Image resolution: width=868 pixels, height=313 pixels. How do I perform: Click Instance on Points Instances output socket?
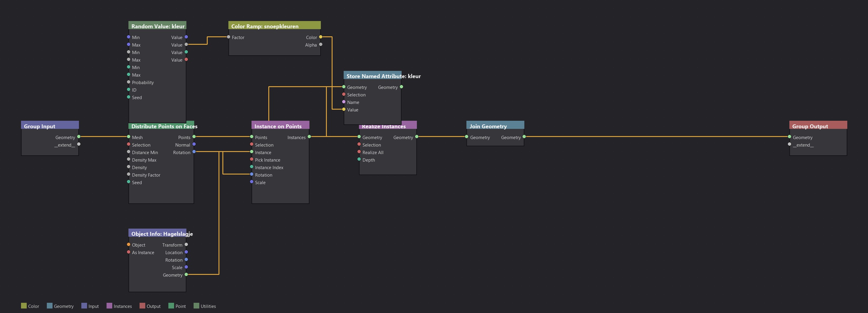coord(309,137)
